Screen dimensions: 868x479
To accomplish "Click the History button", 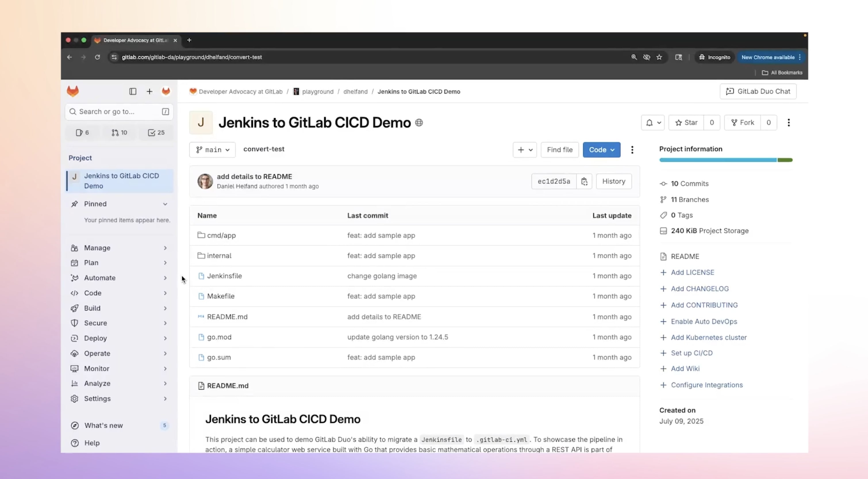I will tap(614, 181).
